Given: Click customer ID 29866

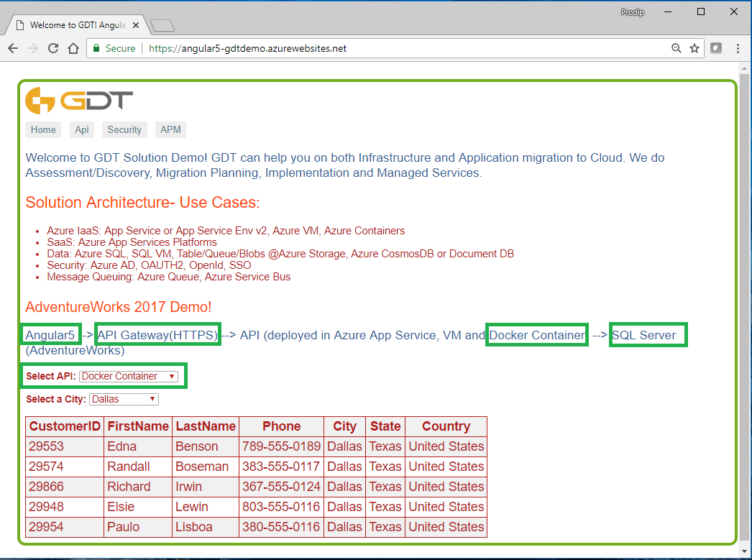Looking at the screenshot, I should pyautogui.click(x=46, y=487).
